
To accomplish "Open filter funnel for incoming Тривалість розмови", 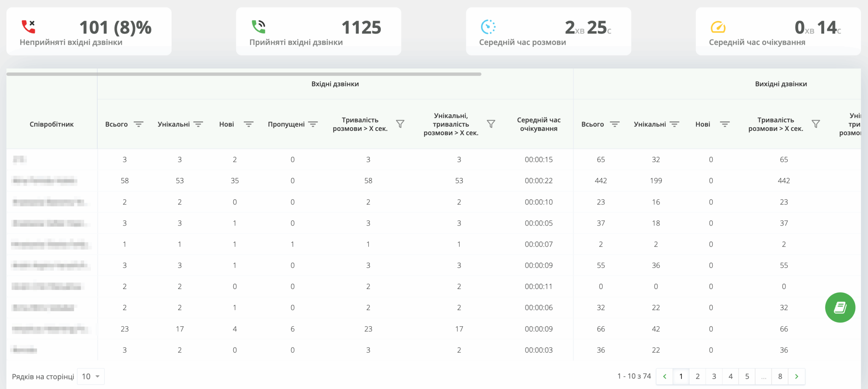I will 400,124.
